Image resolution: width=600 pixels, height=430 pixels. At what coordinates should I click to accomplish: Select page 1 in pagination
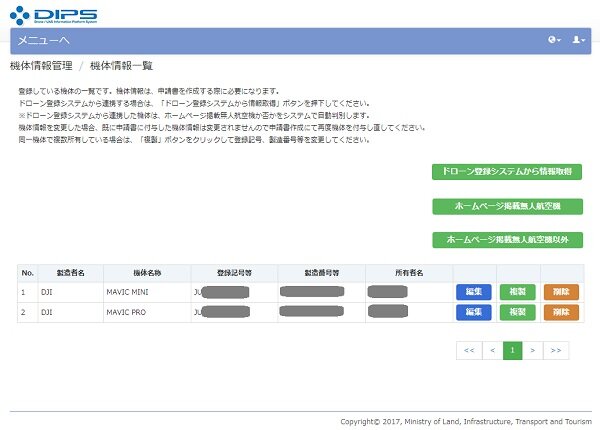point(512,350)
